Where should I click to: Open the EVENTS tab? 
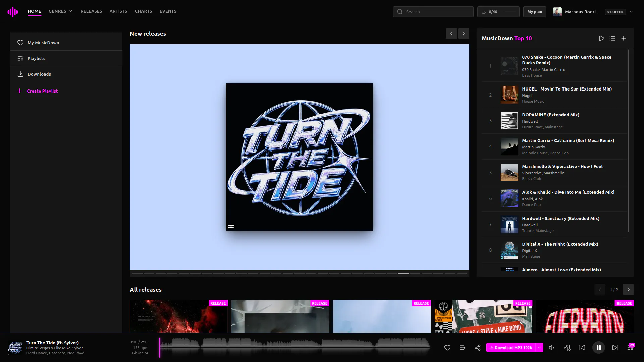168,11
